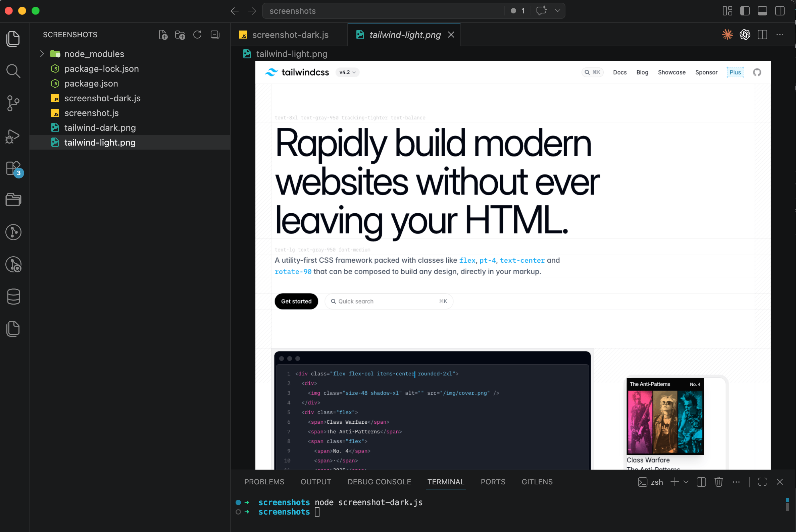Image resolution: width=796 pixels, height=532 pixels.
Task: Toggle the bottom panel visibility
Action: (x=762, y=10)
